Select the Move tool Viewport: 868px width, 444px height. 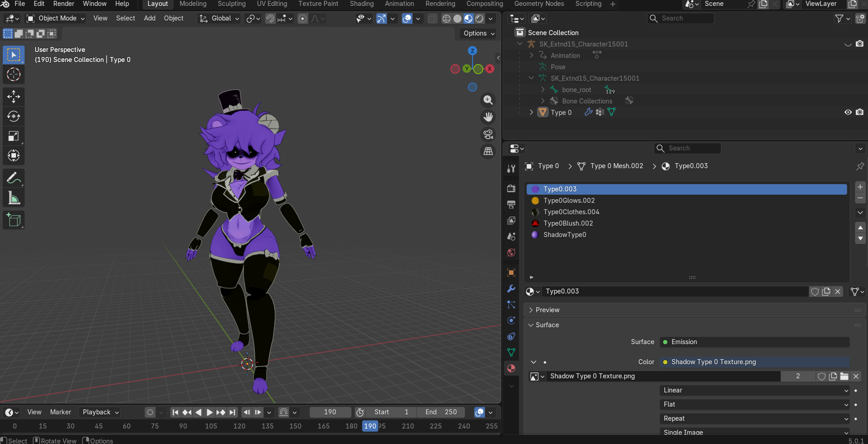pyautogui.click(x=14, y=96)
